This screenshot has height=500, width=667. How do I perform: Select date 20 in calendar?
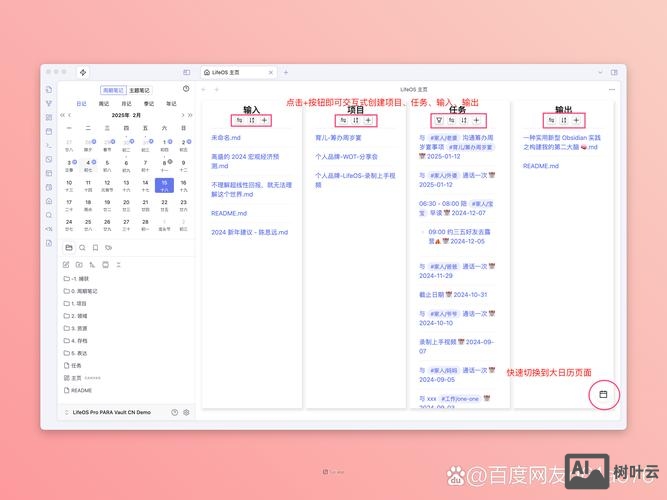point(126,205)
